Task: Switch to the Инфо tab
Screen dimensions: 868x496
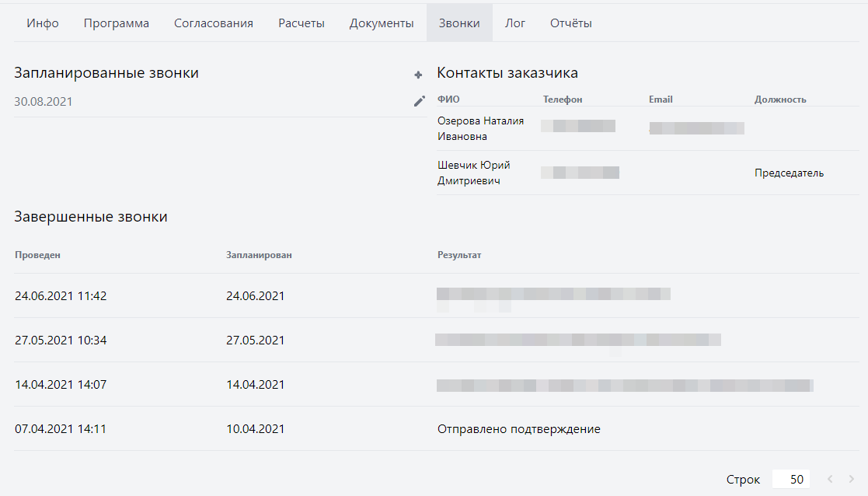Action: coord(43,23)
